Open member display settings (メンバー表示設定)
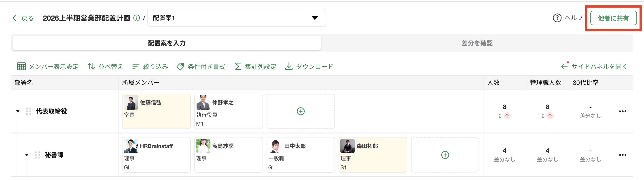 pos(48,66)
